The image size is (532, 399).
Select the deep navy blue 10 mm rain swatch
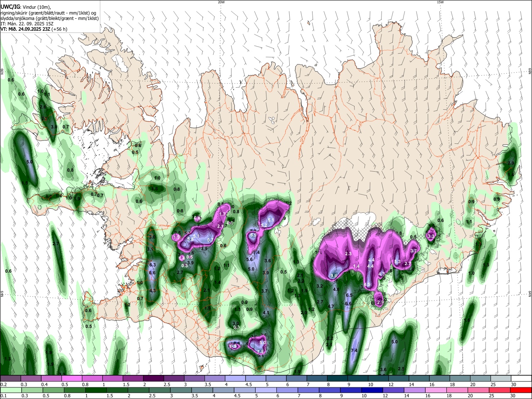coord(371,390)
